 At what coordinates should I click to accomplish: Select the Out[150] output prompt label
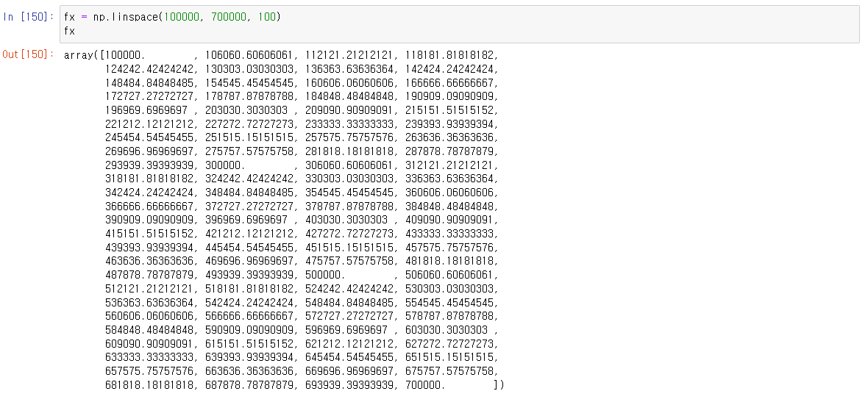pos(29,54)
